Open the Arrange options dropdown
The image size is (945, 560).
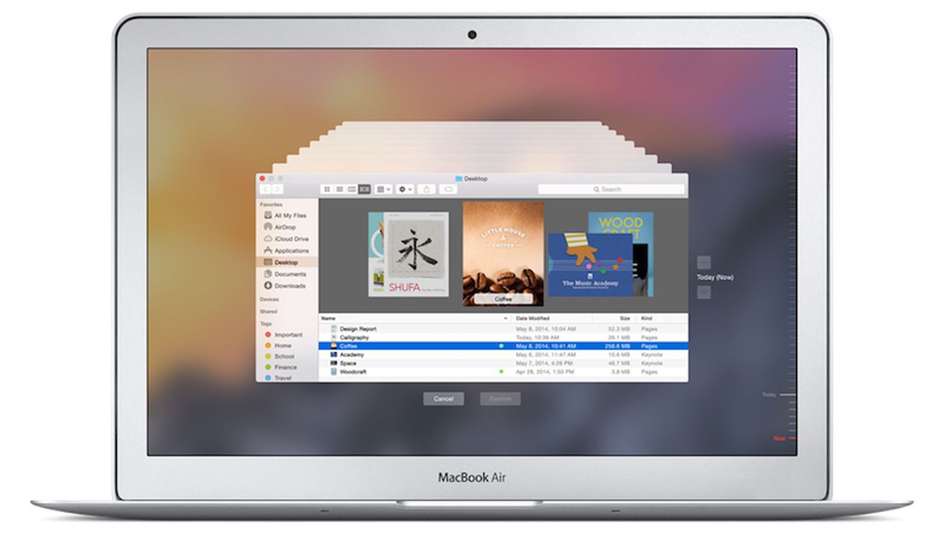[x=384, y=189]
